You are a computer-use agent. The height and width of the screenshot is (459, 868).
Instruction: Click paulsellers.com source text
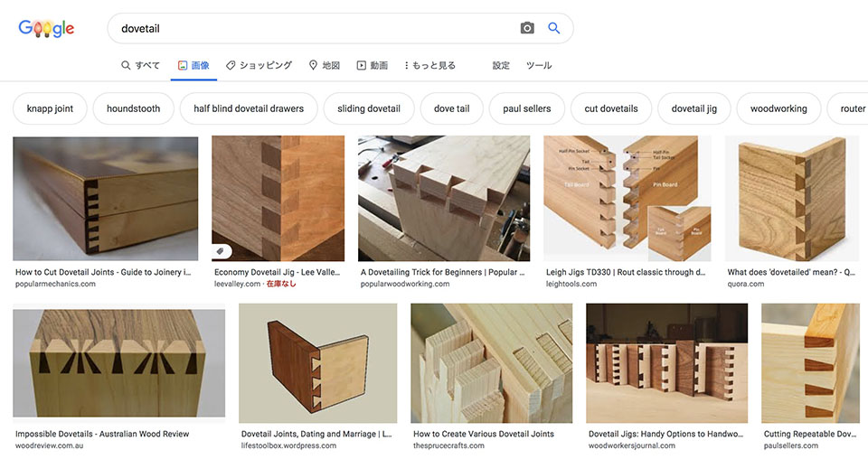tap(790, 445)
